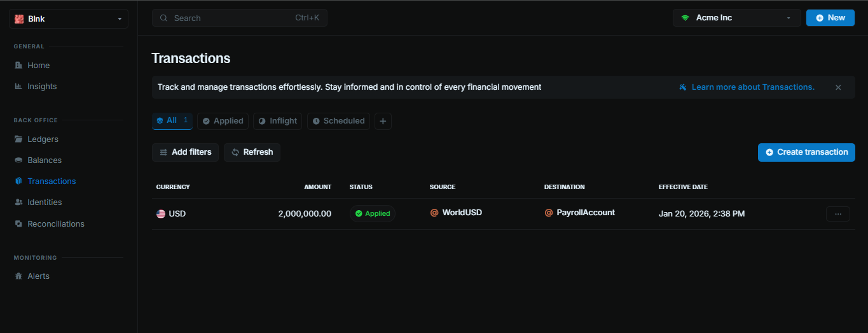Screen dimensions: 868x333
Task: Click the Home building icon
Action: tap(18, 65)
